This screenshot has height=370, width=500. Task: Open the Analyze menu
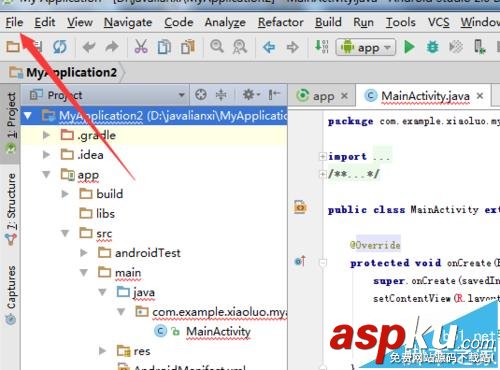(x=225, y=22)
